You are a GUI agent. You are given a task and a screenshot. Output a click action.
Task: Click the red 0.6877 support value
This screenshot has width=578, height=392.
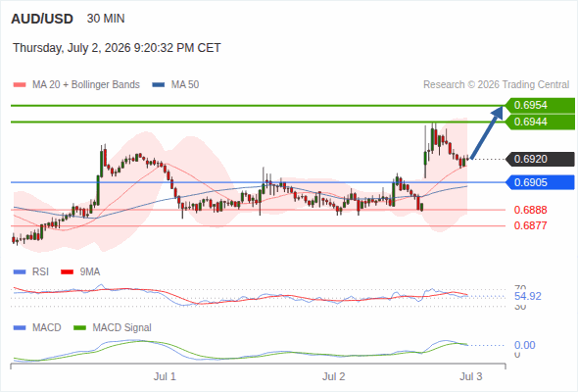pyautogui.click(x=530, y=225)
